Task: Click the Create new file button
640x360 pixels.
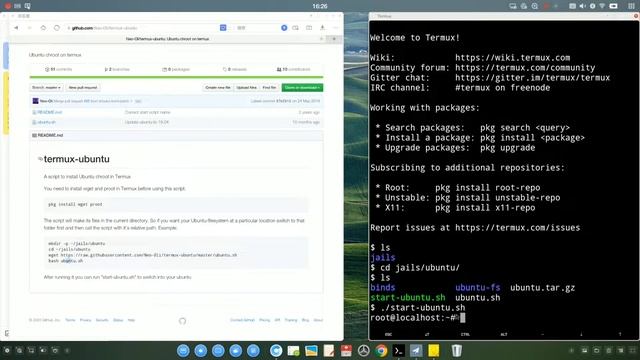Action: click(x=218, y=87)
